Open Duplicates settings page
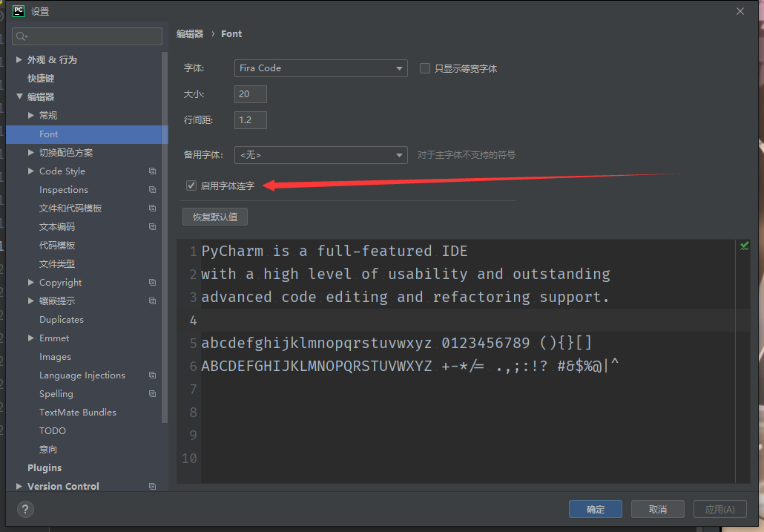Screen dimensions: 764x532 coord(62,320)
